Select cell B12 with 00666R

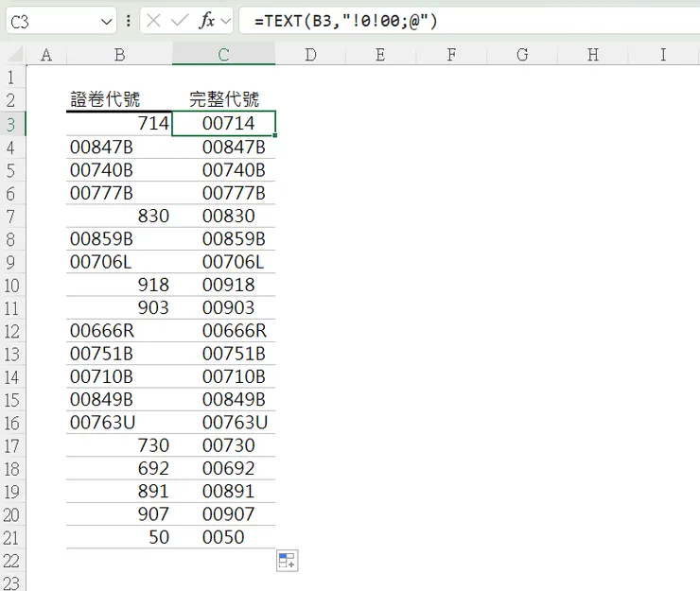[x=119, y=331]
